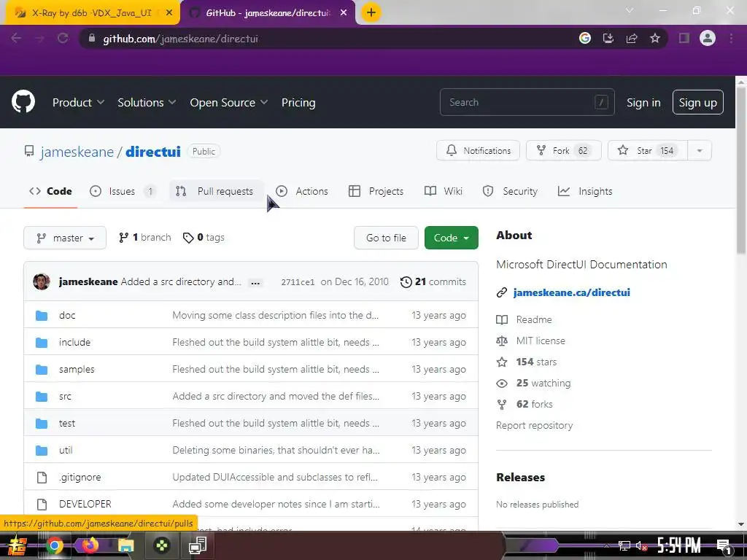Screen dimensions: 747x560
Task: Open a new browser tab with plus button
Action: 371,12
